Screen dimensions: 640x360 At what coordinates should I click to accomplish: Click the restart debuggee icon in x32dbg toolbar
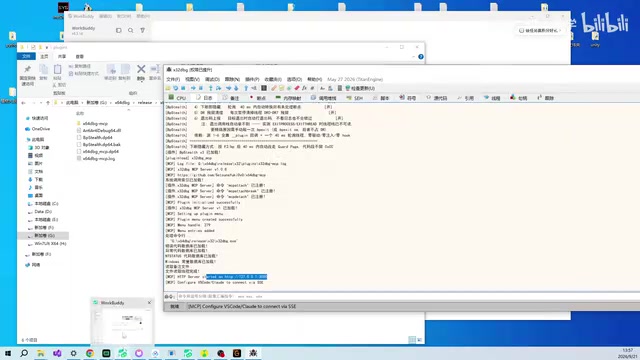(176, 88)
